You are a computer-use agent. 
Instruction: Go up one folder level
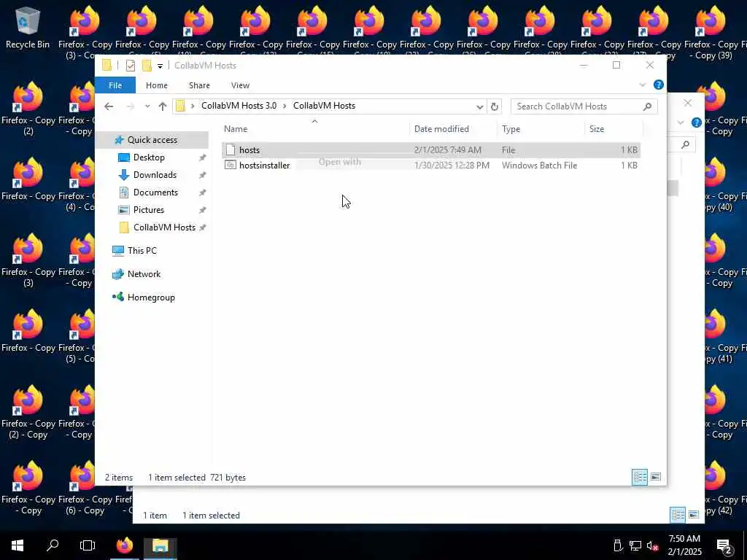coord(163,106)
